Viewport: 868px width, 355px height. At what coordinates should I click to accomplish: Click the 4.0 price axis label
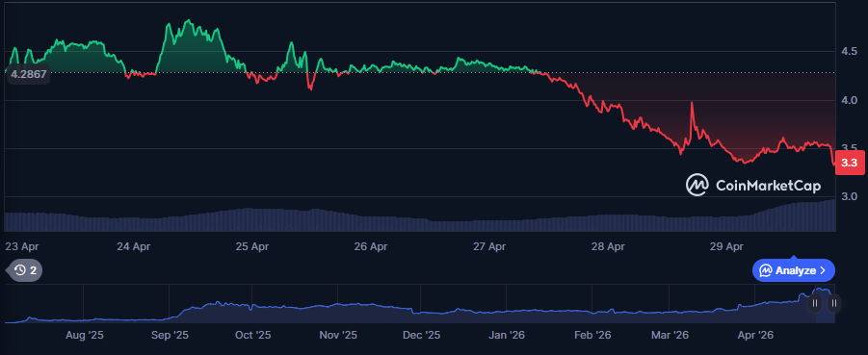pyautogui.click(x=849, y=100)
